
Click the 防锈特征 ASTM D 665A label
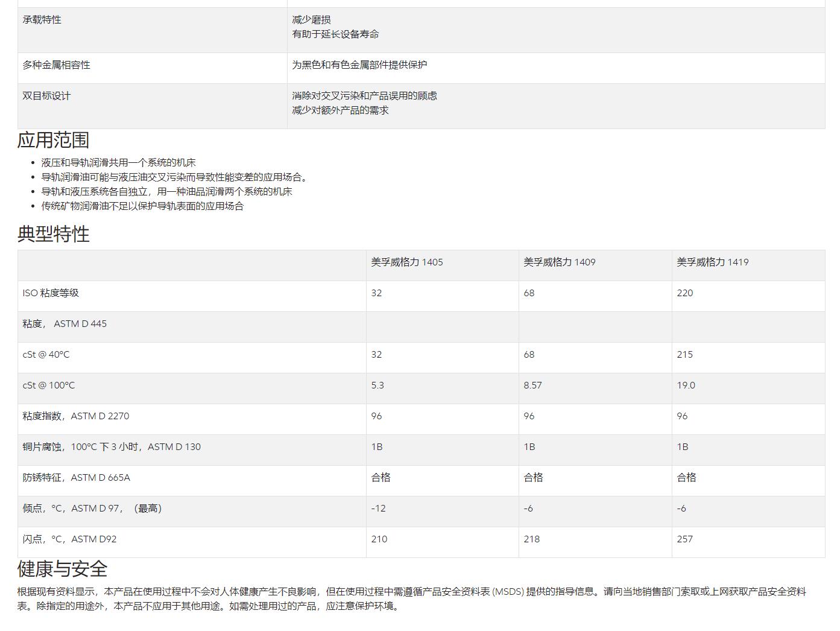pos(77,477)
